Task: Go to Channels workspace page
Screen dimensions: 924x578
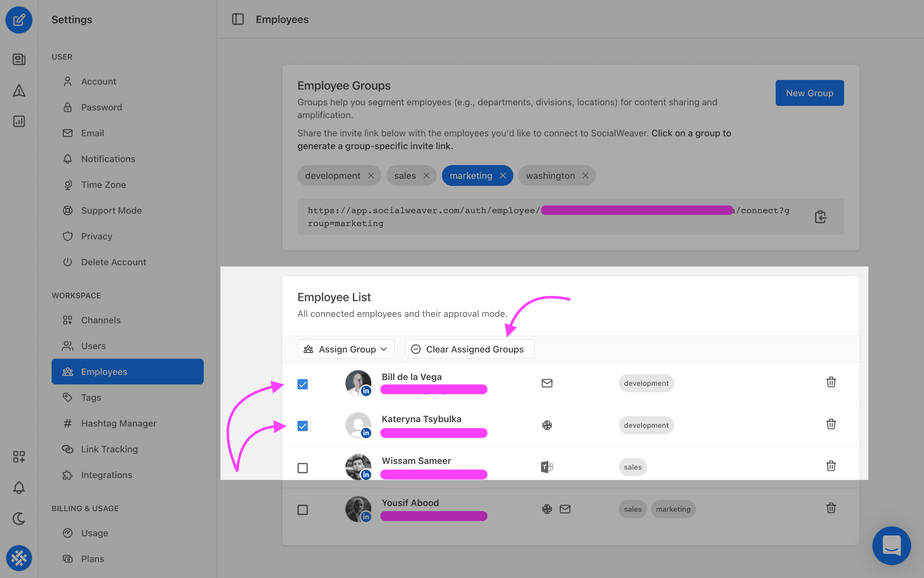Action: [128, 320]
